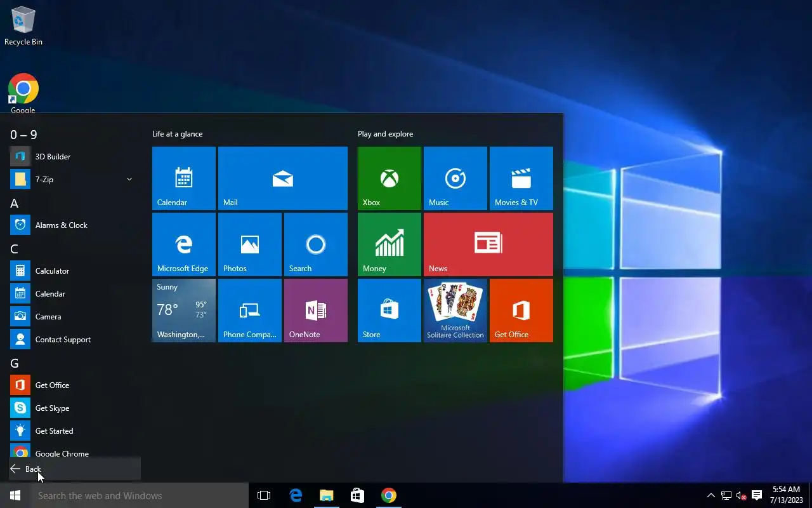
Task: Click the Windows Start button
Action: click(15, 495)
